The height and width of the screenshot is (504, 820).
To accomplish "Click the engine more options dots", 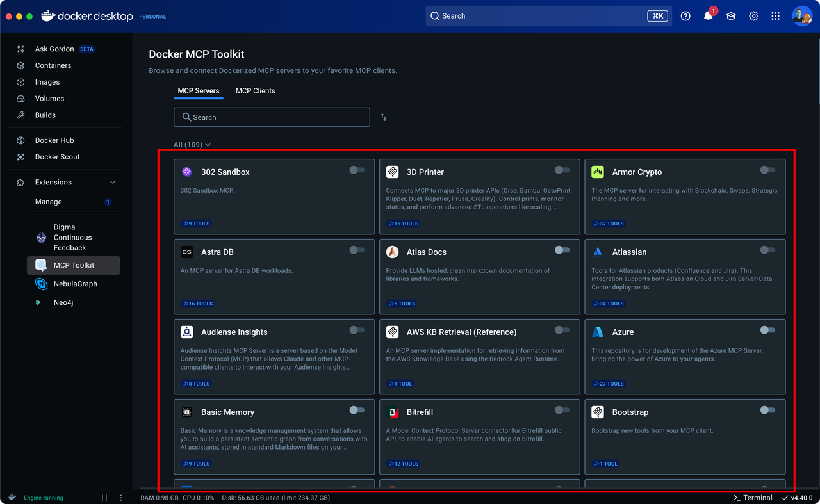I will pyautogui.click(x=122, y=498).
